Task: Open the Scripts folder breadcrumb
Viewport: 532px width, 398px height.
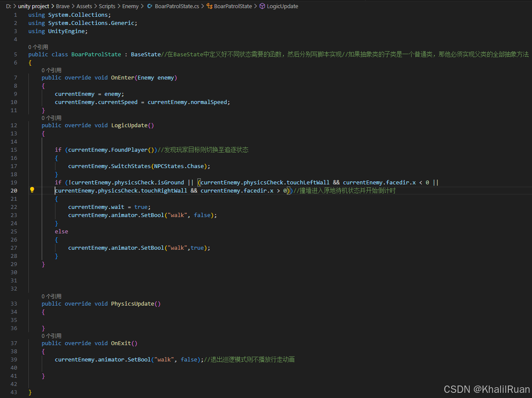Action: coord(107,6)
